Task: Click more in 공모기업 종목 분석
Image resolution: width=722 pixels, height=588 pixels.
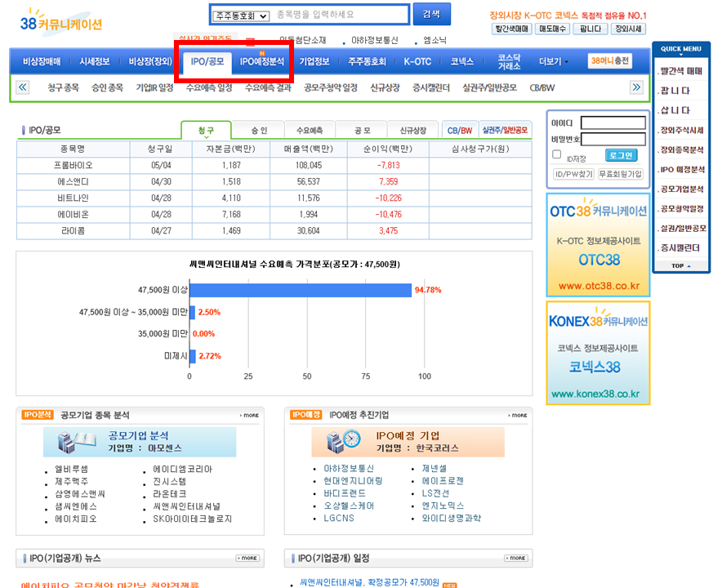Action: pos(250,416)
